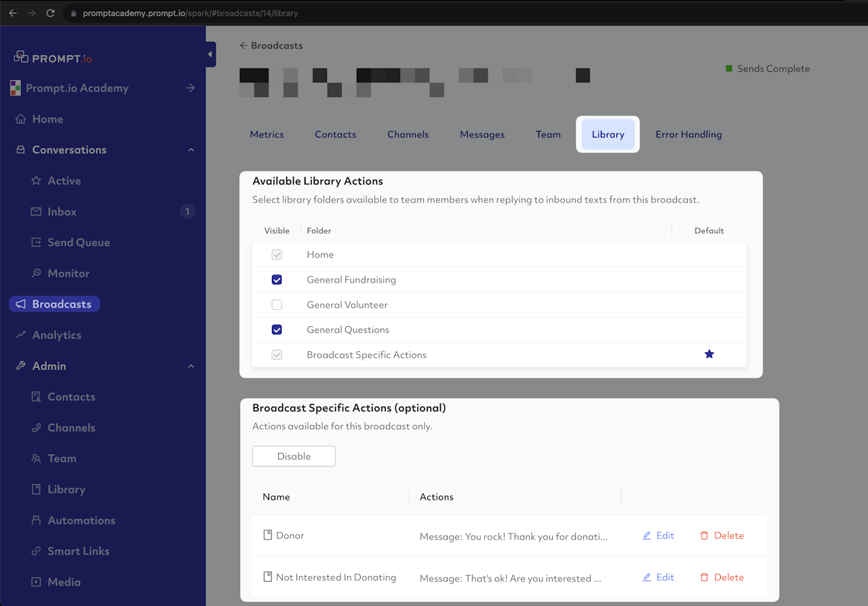Enable the General Volunteer folder checkbox
Screen dimensions: 868x606
277,305
